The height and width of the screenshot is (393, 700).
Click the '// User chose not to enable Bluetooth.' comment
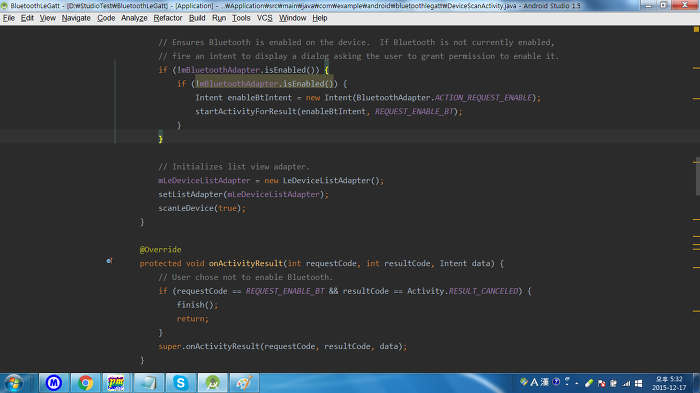tap(246, 277)
